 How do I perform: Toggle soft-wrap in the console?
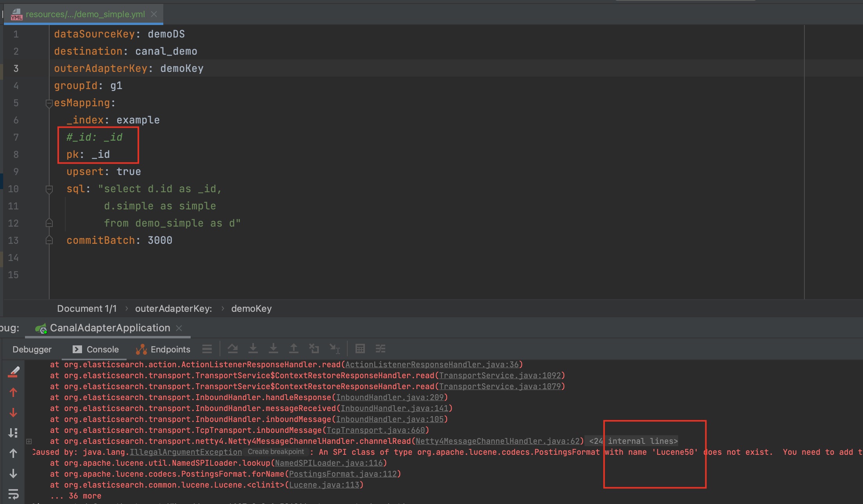pos(14,494)
